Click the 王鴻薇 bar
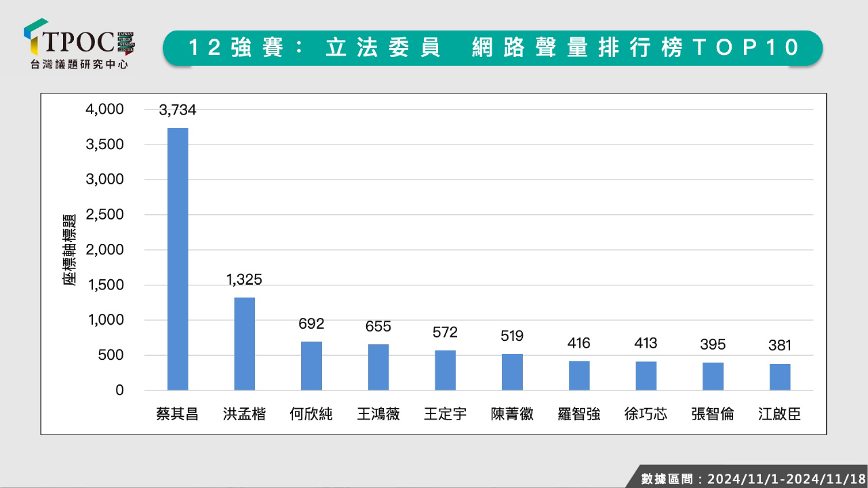This screenshot has height=488, width=868. pyautogui.click(x=378, y=367)
